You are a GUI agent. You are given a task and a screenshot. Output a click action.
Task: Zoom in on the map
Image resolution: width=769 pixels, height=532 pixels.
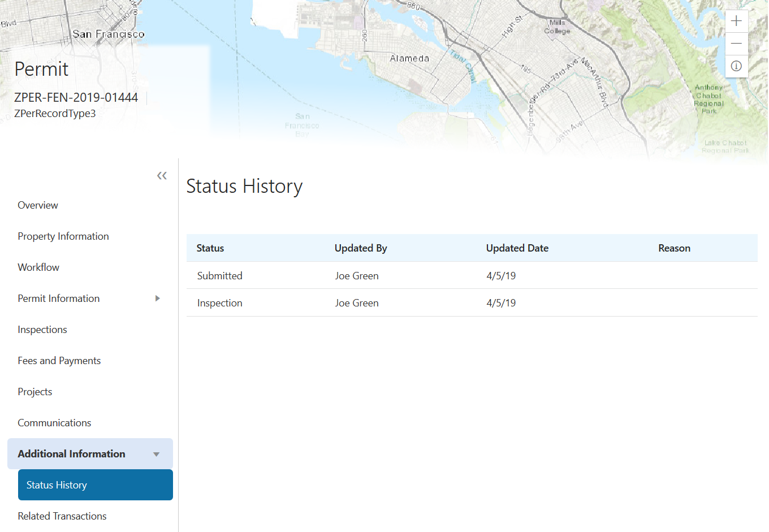tap(736, 21)
